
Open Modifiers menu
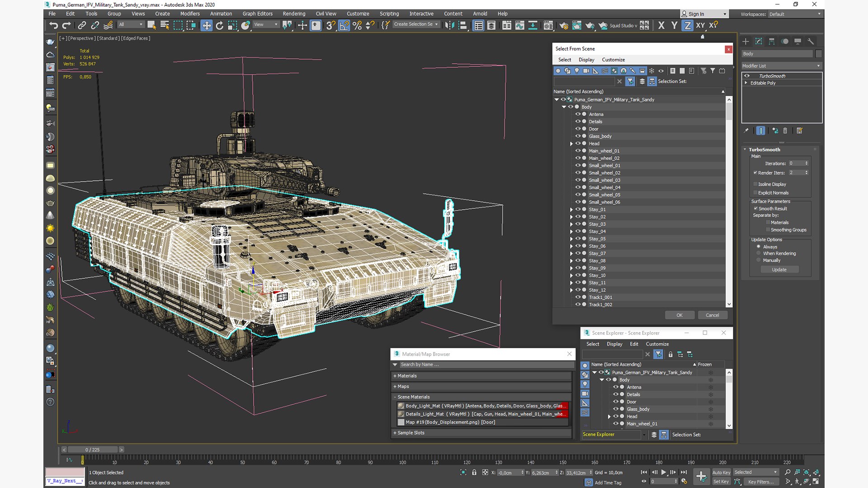[x=190, y=14]
